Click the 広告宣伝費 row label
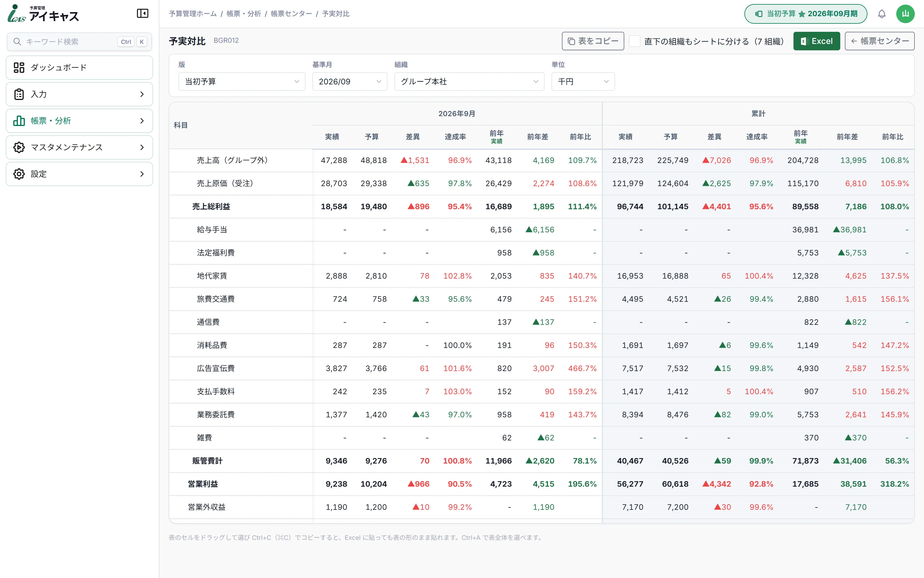Viewport: 924px width, 578px height. [x=216, y=368]
